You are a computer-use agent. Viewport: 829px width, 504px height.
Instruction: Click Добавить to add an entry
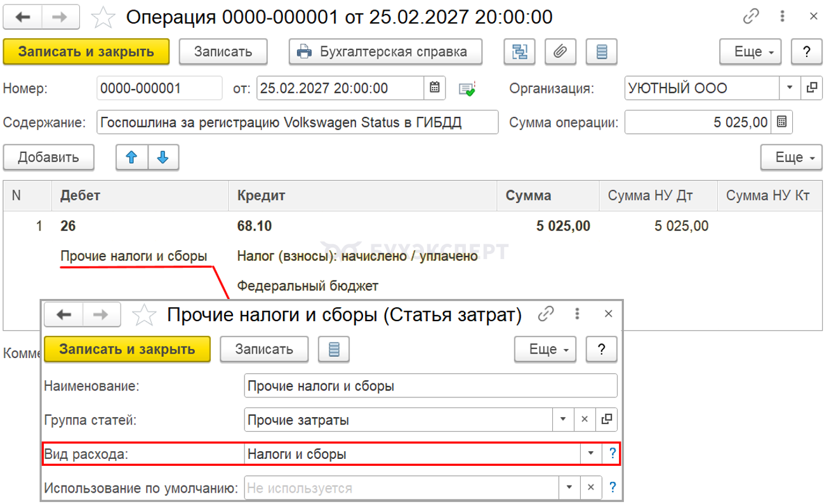pos(48,157)
